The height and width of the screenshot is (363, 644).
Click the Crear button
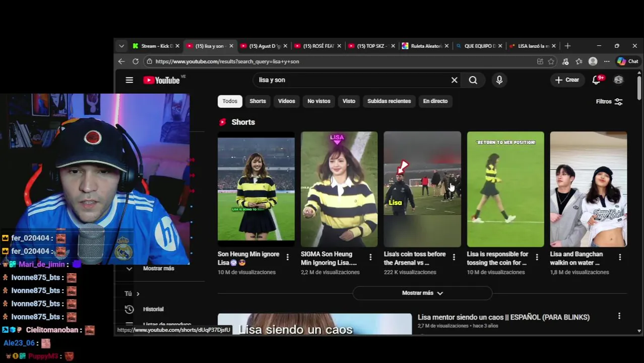(x=567, y=80)
